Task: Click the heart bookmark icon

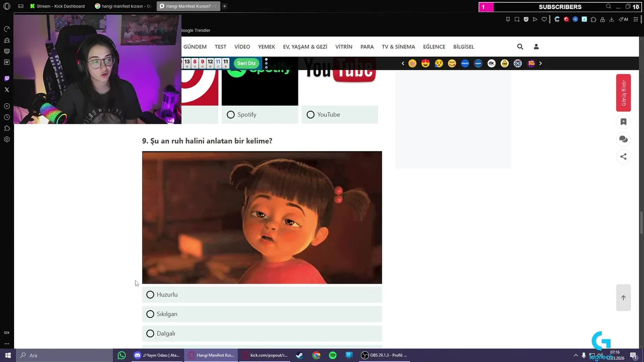Action: coord(544,19)
